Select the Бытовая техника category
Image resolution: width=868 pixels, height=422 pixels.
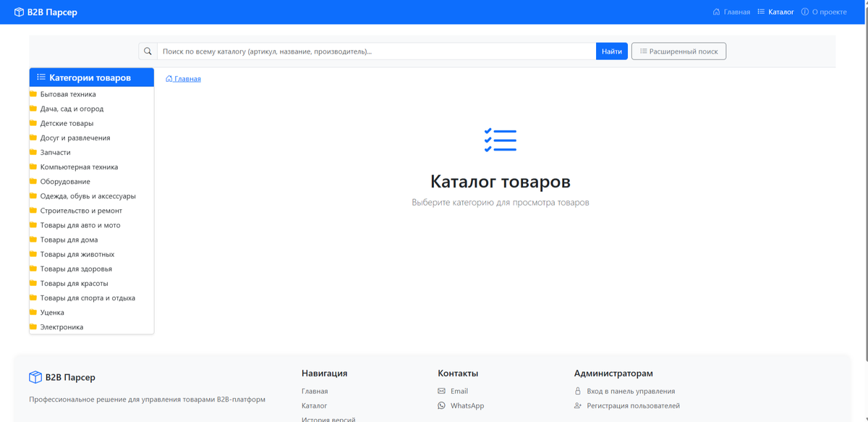pos(69,93)
